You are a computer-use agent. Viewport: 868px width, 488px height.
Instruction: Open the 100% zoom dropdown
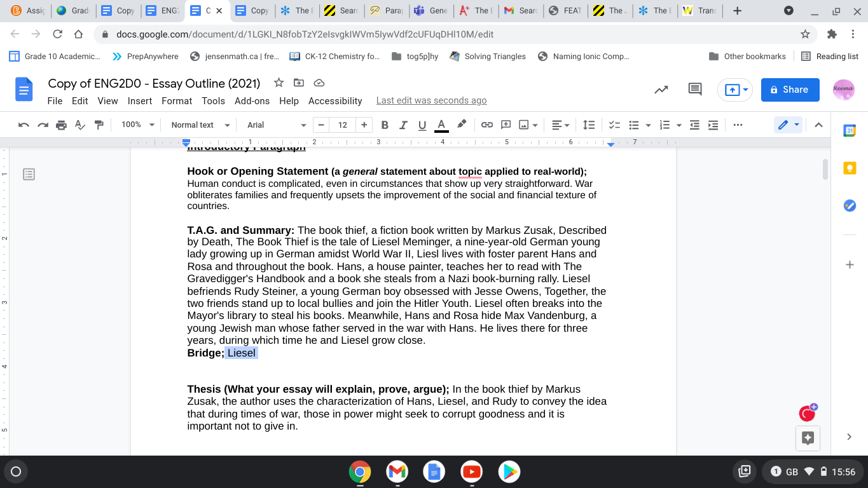(x=138, y=125)
